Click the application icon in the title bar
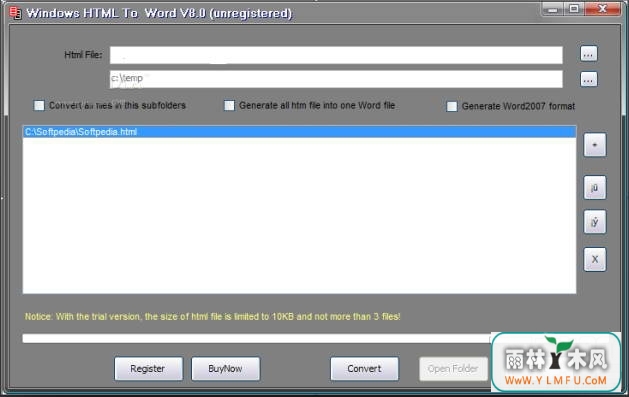The image size is (629, 397). [15, 13]
